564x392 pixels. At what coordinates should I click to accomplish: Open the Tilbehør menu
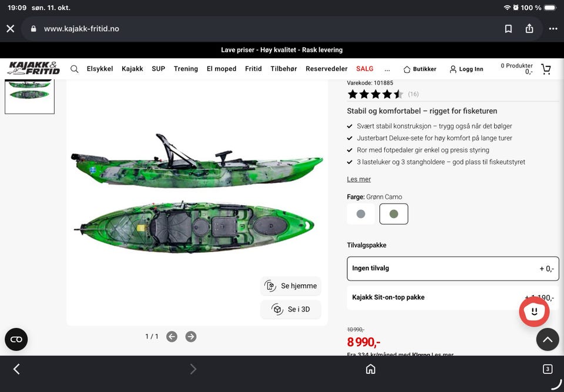pos(284,69)
